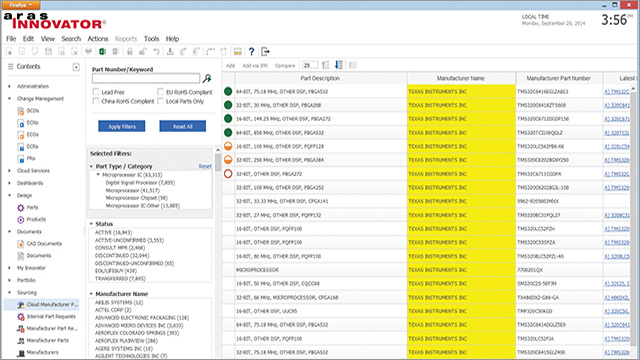Click Add via IPR in grid toolbar
Image resolution: width=640 pixels, height=360 pixels.
pos(255,65)
